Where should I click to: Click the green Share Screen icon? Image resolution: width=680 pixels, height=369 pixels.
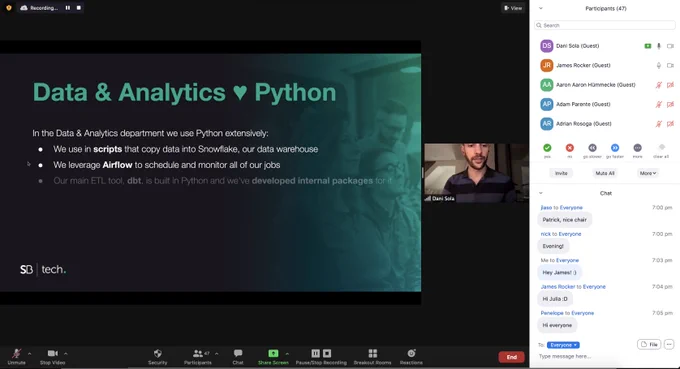[x=273, y=353]
